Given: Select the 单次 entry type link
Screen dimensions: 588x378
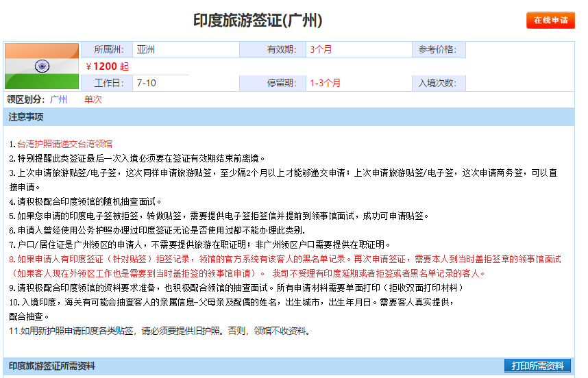Looking at the screenshot, I should (93, 99).
